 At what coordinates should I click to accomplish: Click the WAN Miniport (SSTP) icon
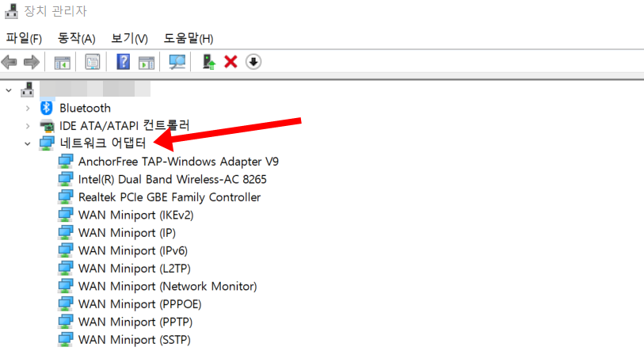tap(66, 339)
